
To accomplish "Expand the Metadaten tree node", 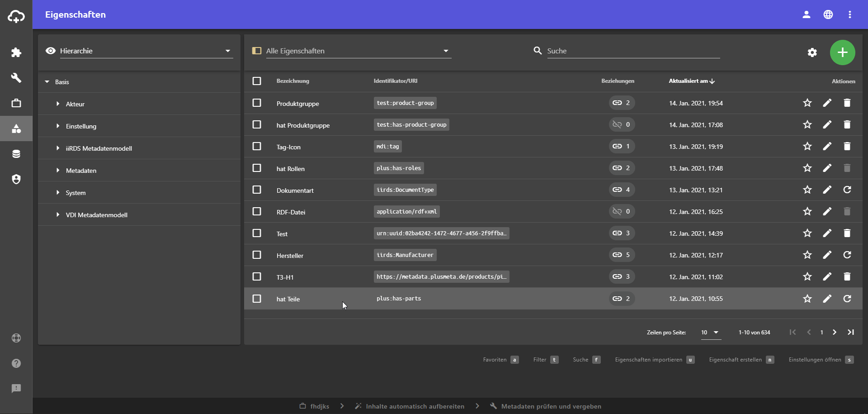I will coord(58,171).
